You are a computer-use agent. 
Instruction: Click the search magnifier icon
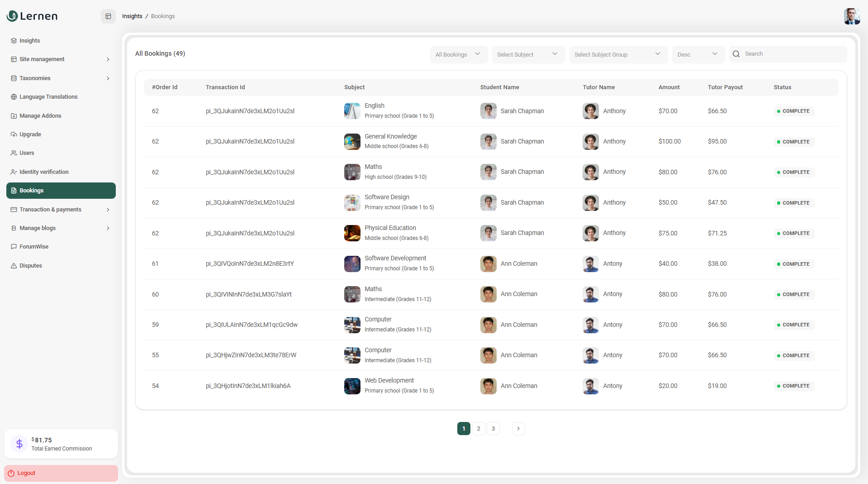click(736, 54)
